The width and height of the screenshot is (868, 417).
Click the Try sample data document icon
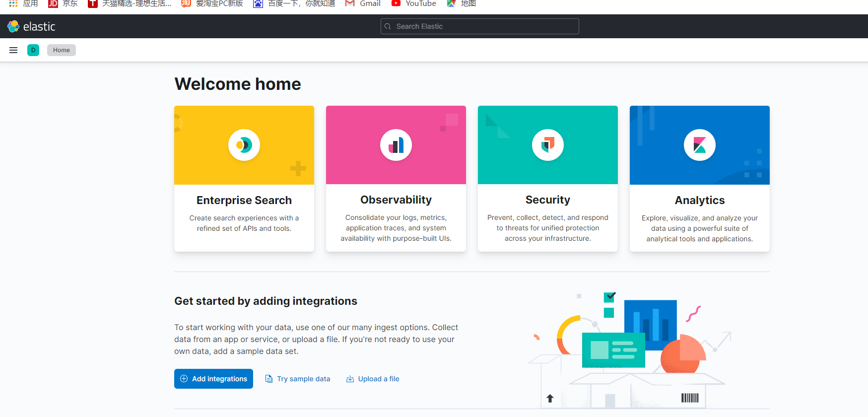click(x=269, y=379)
